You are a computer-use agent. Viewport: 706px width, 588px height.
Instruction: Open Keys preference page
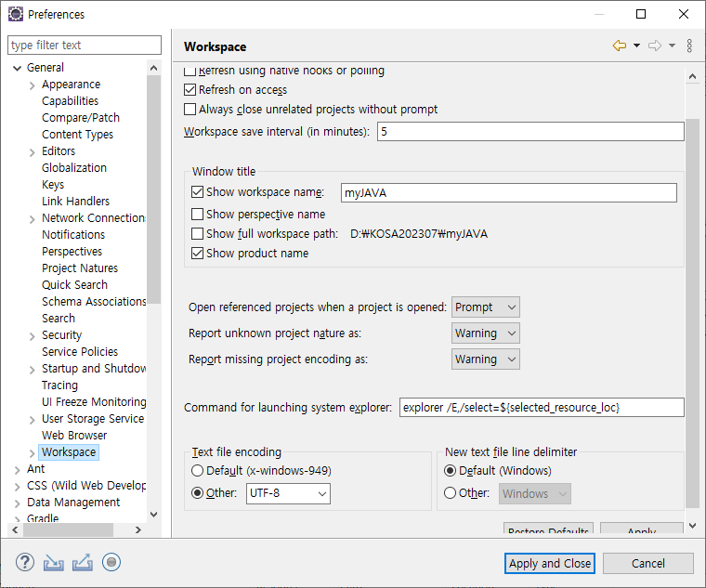click(x=53, y=185)
